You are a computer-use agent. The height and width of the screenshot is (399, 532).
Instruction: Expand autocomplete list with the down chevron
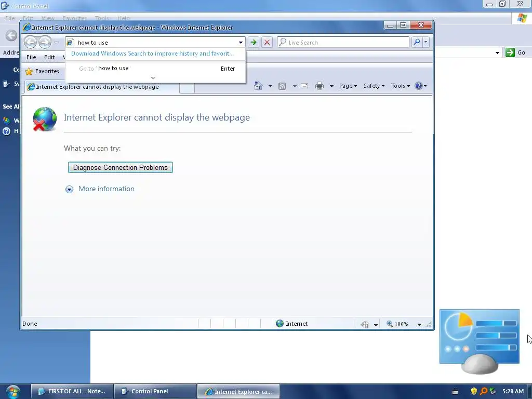[153, 78]
